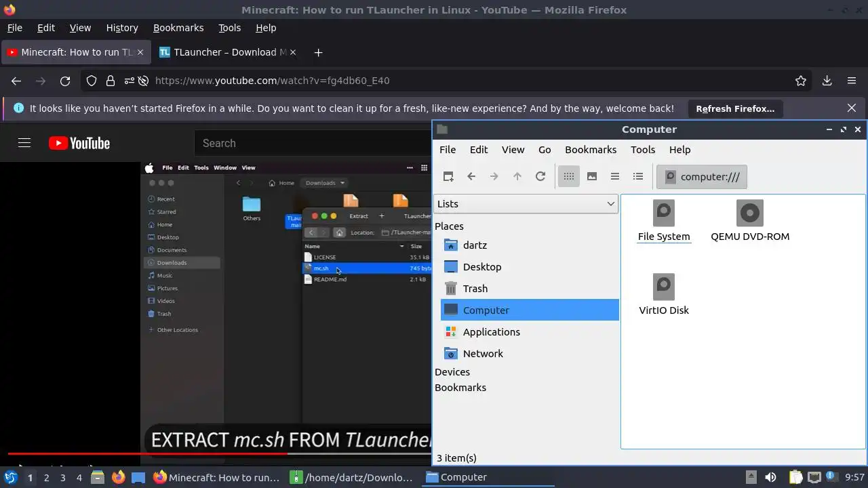Image resolution: width=868 pixels, height=488 pixels.
Task: Close the Minecraft YouTube tab
Action: [x=141, y=52]
